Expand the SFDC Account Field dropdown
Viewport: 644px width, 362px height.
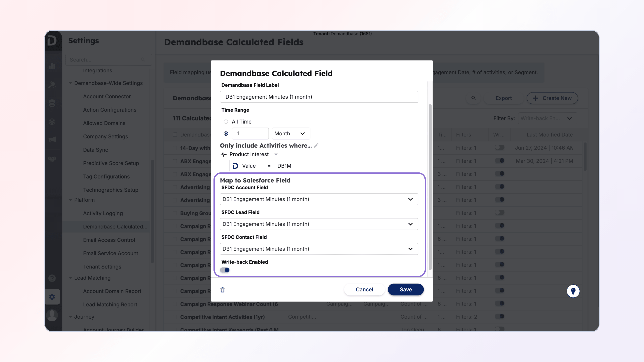pos(319,199)
